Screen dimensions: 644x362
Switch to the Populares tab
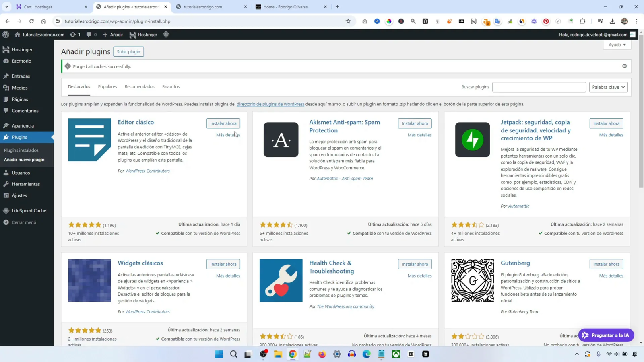point(107,86)
